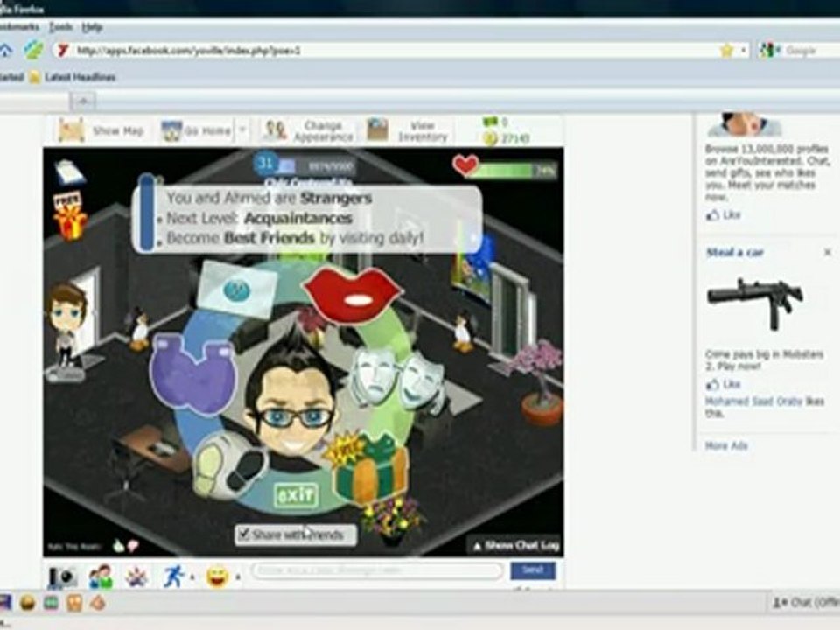The width and height of the screenshot is (840, 630).
Task: Like the AreYouInterested ad
Action: 724,215
